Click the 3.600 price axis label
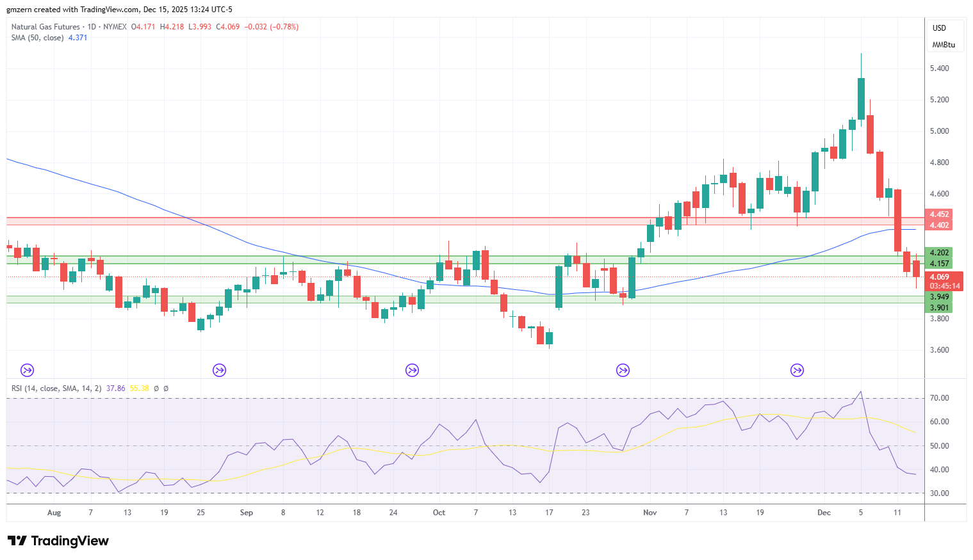The image size is (973, 560). (939, 350)
